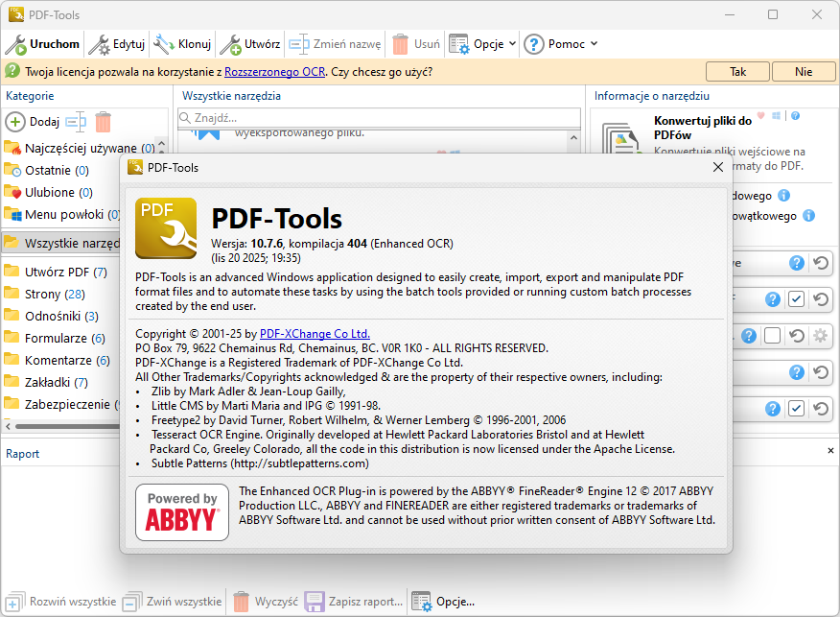840x617 pixels.
Task: Tick the unchecked step checkbox beside the gear
Action: (x=772, y=336)
